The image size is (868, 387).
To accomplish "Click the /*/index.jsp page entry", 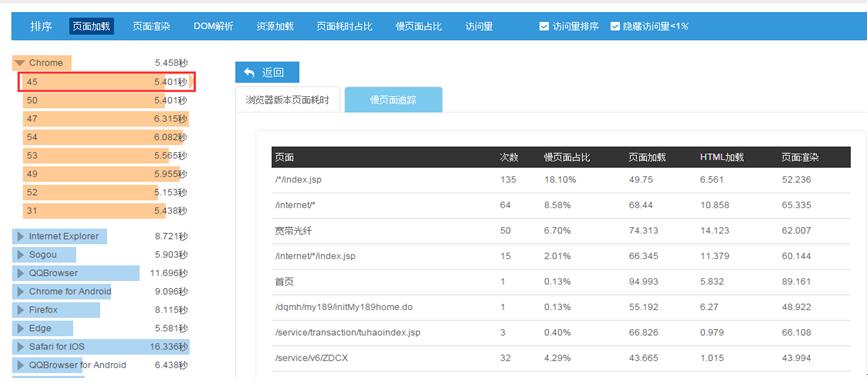I will pyautogui.click(x=297, y=180).
